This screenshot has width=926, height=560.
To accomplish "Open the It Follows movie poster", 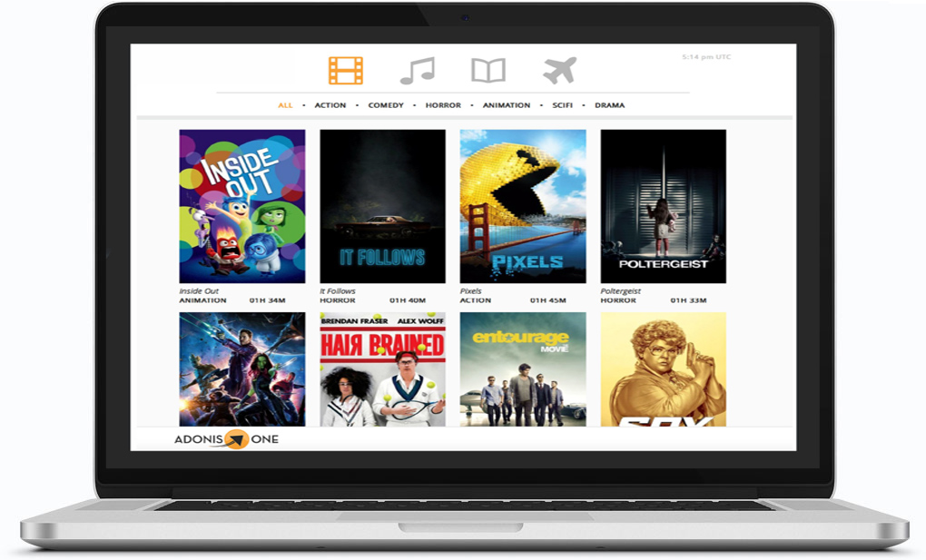I will point(383,206).
